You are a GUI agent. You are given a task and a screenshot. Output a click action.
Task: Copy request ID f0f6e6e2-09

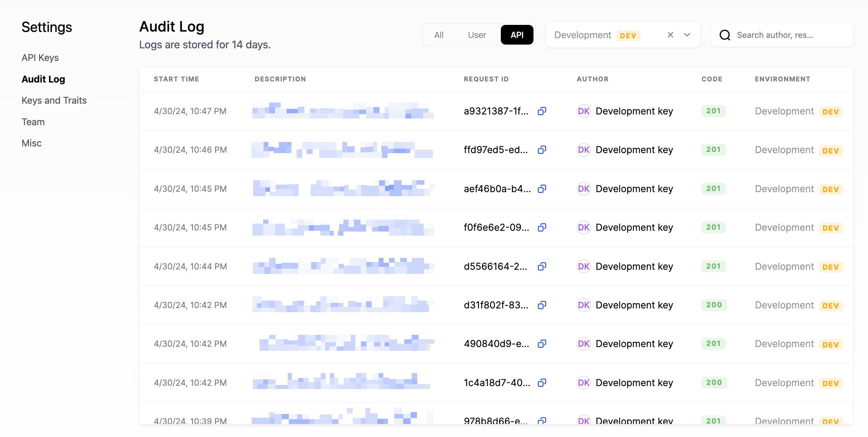tap(542, 227)
